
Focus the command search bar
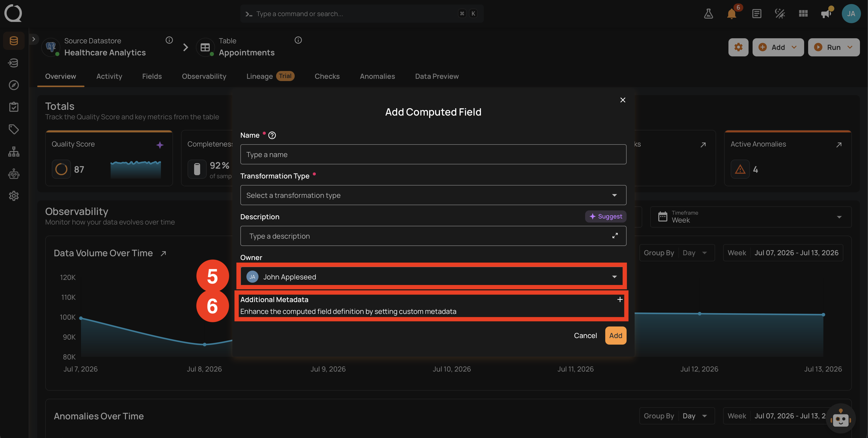click(362, 14)
